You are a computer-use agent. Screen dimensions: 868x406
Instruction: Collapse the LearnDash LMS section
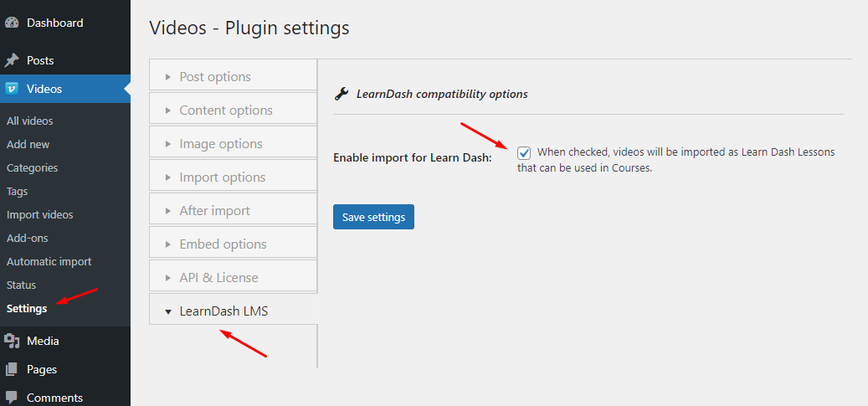[x=233, y=311]
